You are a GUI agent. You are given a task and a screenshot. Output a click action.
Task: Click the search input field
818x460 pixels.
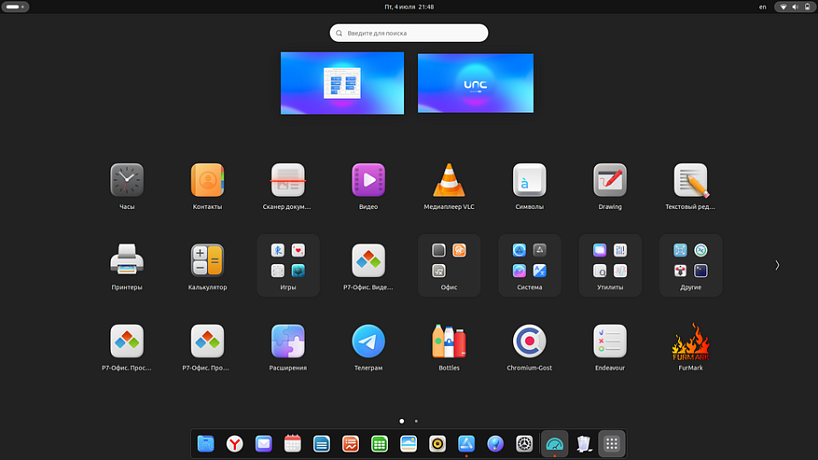409,33
